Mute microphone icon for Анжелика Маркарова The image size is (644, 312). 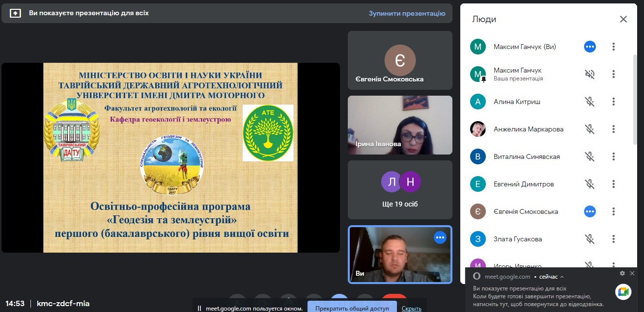pos(590,129)
